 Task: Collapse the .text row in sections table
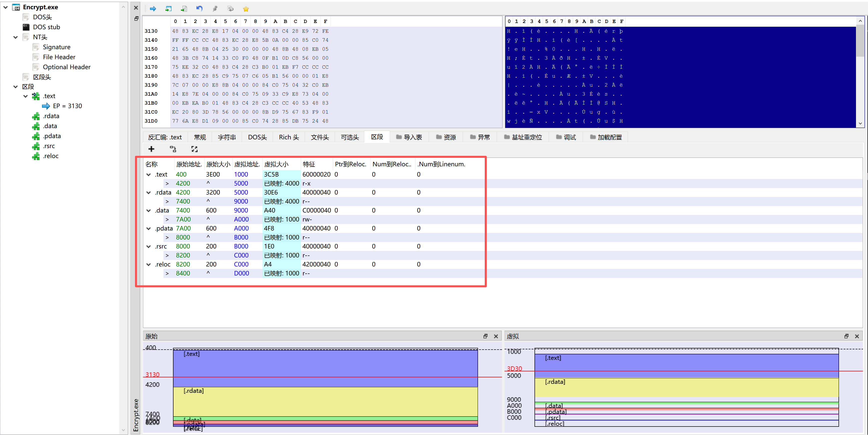[148, 174]
